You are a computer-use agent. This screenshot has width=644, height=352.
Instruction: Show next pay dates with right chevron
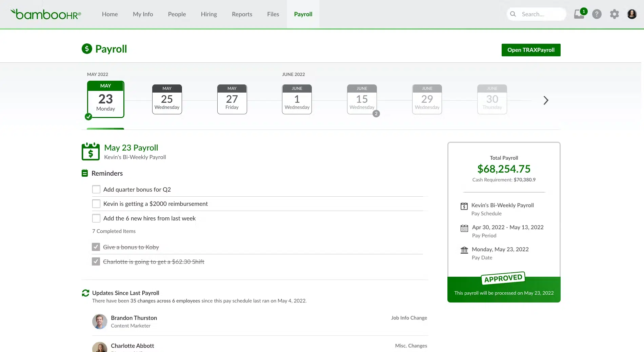(x=546, y=100)
